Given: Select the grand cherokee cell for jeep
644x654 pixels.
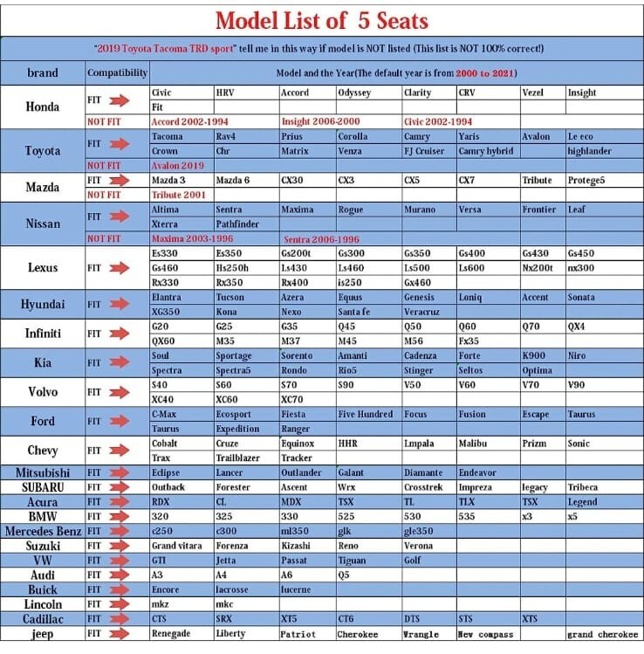Looking at the screenshot, I should point(604,635).
